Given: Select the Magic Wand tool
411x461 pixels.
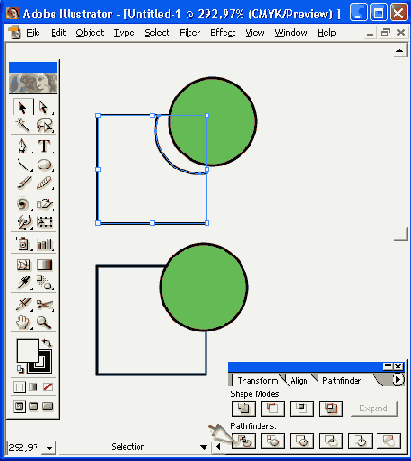Looking at the screenshot, I should [x=23, y=125].
